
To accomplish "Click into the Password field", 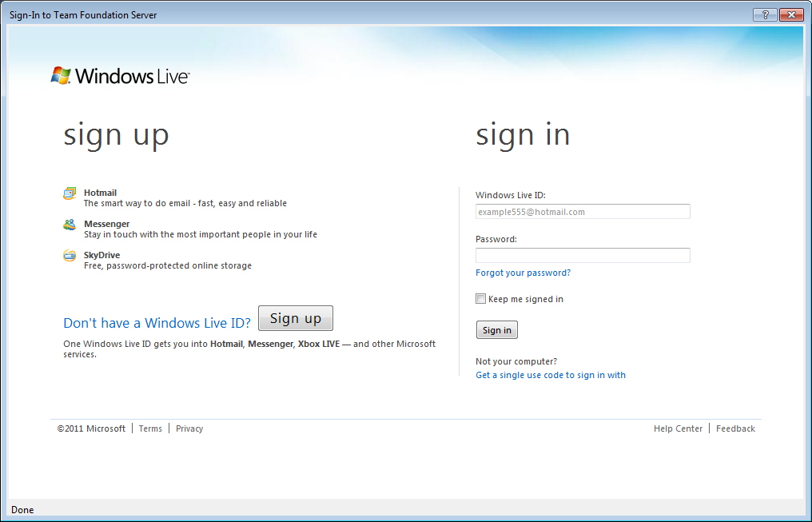I will coord(583,256).
